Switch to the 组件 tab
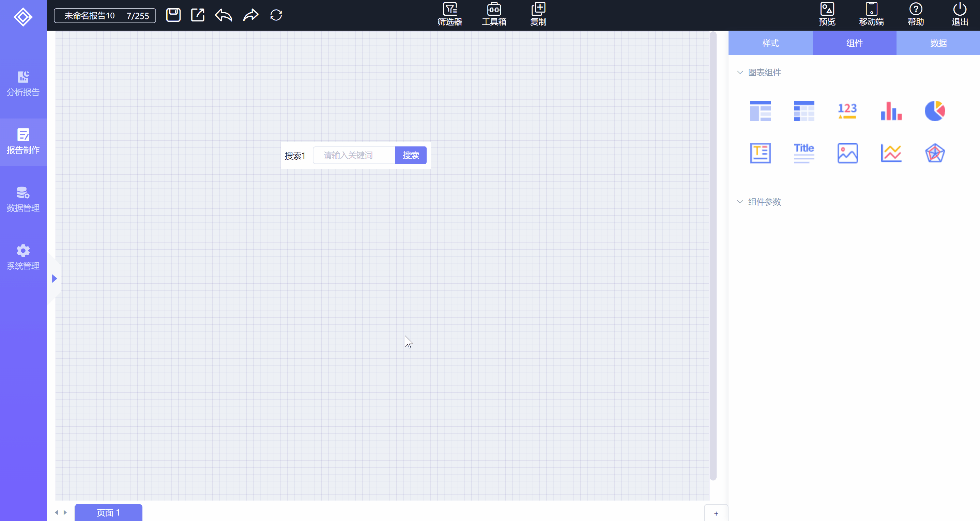This screenshot has height=521, width=980. 855,43
